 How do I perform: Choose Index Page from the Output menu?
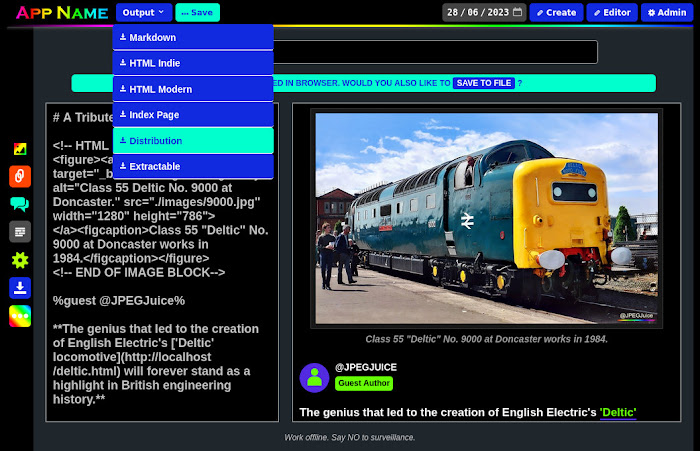(193, 115)
